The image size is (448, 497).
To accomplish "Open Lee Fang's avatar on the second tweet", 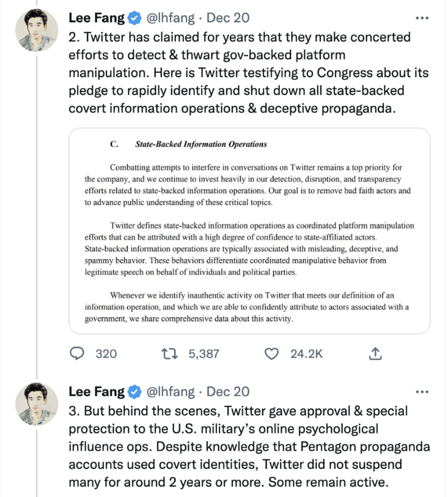I will tap(36, 402).
